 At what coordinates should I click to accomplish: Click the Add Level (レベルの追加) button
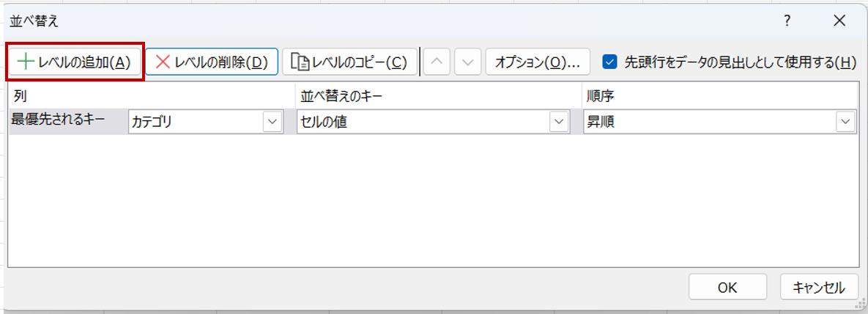click(x=74, y=62)
